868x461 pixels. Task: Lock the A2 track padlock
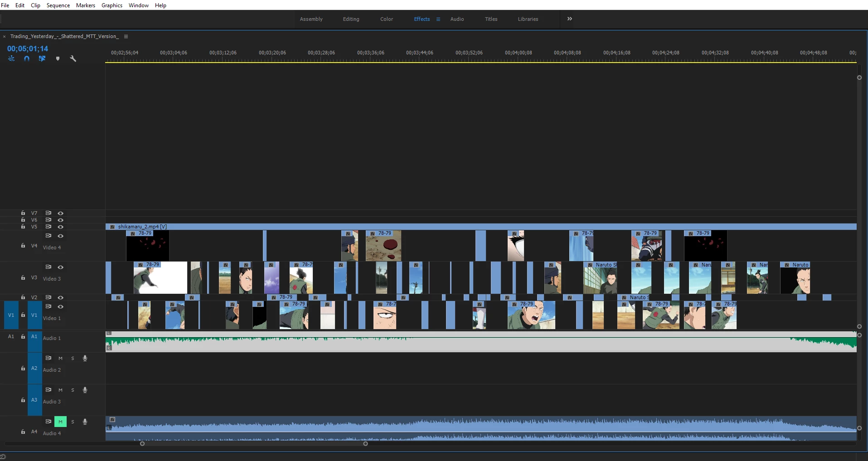tap(23, 368)
